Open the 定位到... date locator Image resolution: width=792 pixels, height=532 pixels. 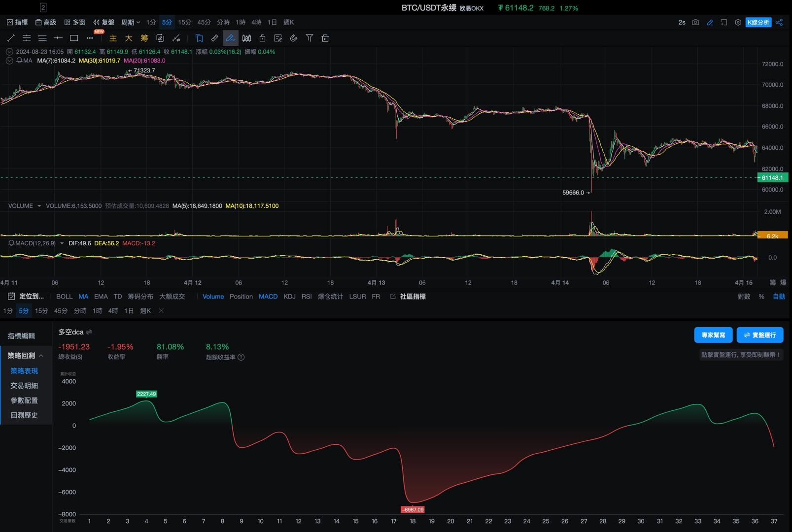(x=26, y=297)
